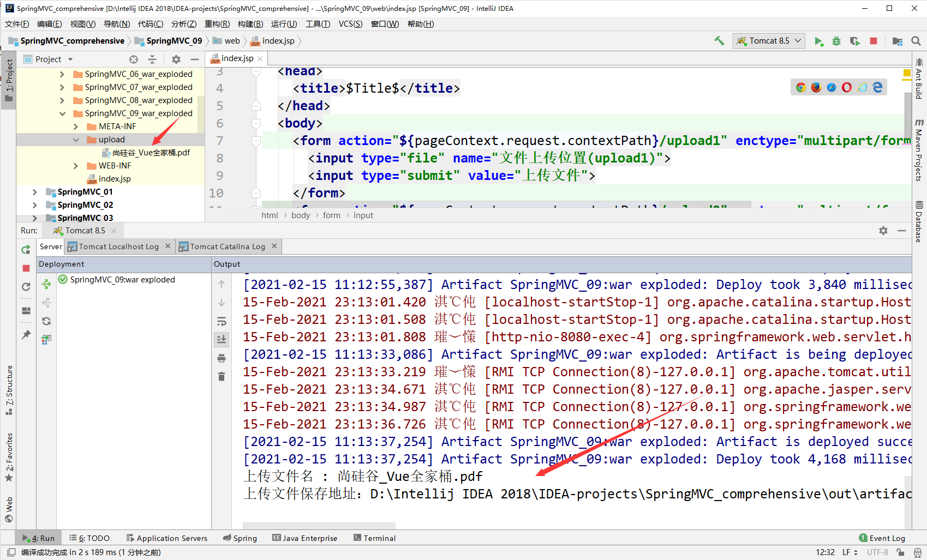Stop server with red square in Run panel

(26, 268)
